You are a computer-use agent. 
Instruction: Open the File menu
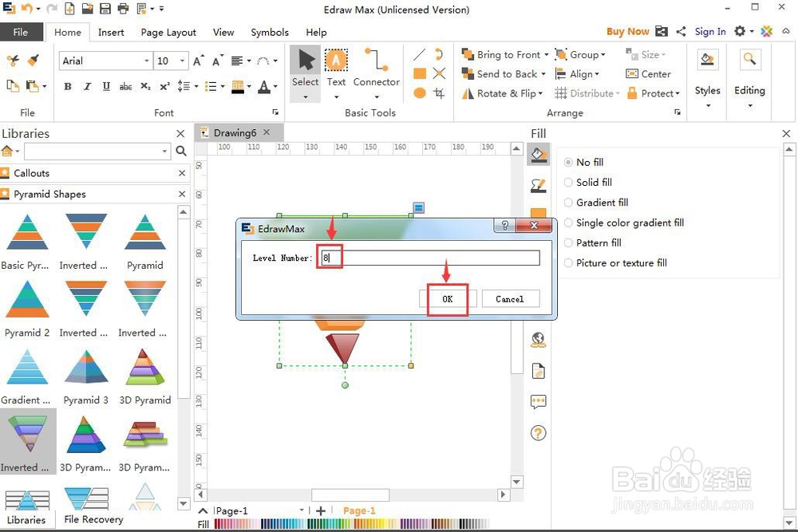pos(21,32)
